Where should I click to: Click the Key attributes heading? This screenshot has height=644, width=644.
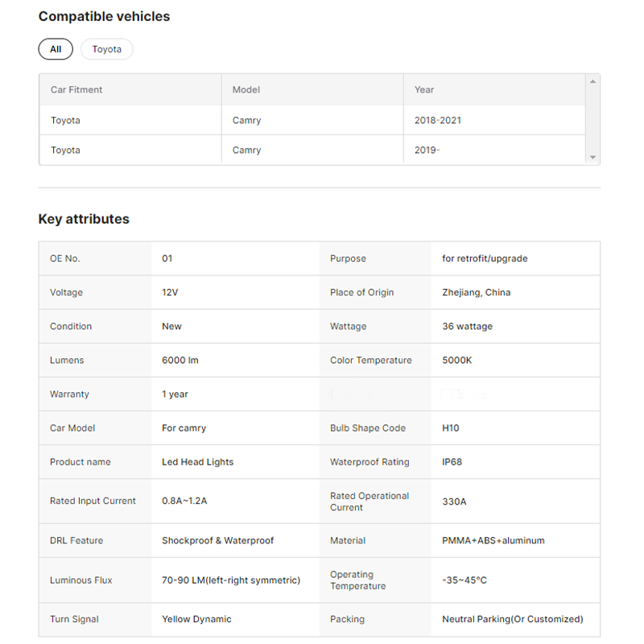point(84,219)
